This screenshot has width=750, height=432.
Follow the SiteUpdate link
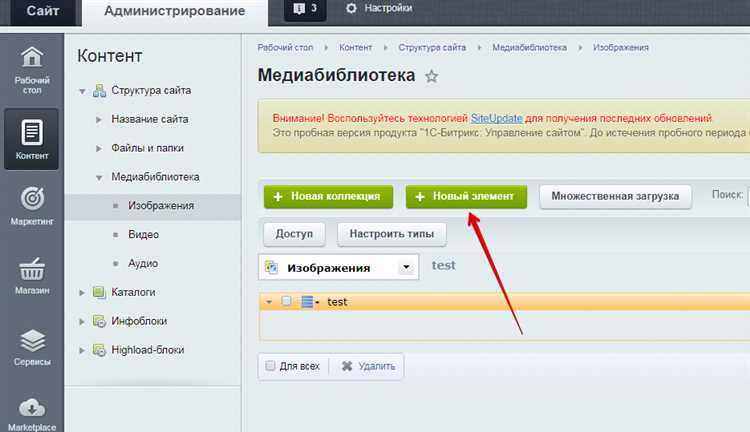(496, 118)
